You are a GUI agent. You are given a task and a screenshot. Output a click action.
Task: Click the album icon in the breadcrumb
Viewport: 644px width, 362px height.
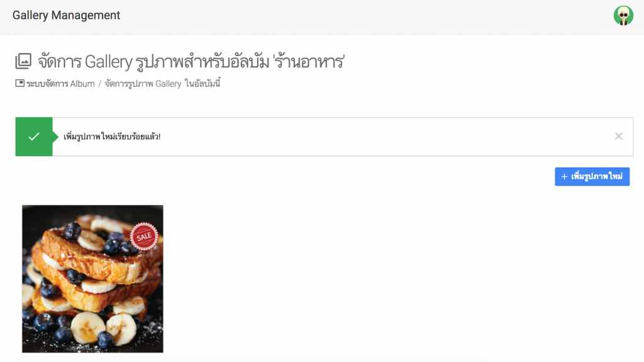point(19,83)
